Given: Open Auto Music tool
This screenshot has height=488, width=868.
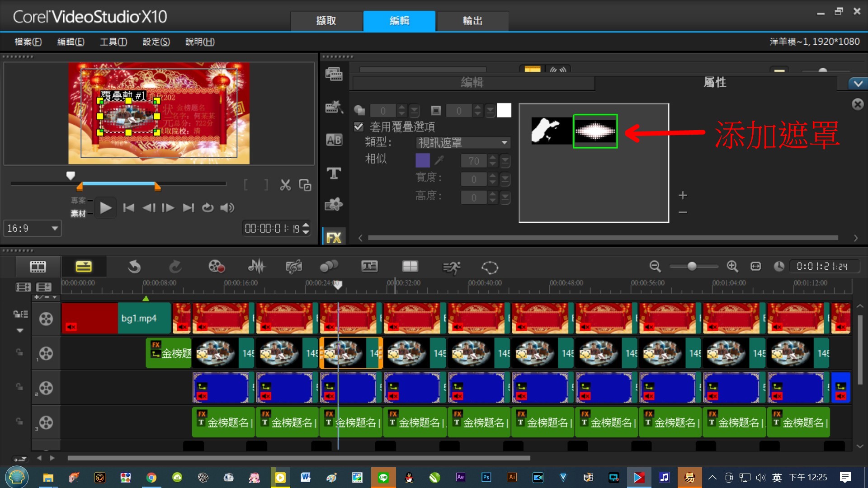Looking at the screenshot, I should point(294,267).
